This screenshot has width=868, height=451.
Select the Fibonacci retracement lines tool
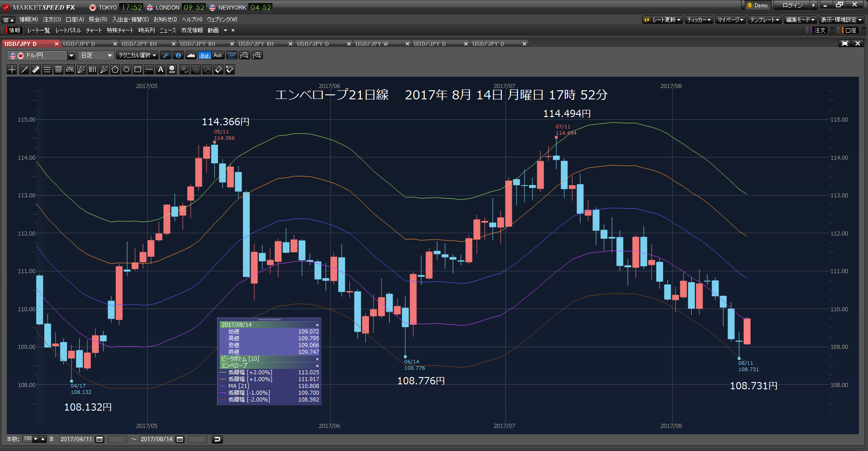[58, 69]
